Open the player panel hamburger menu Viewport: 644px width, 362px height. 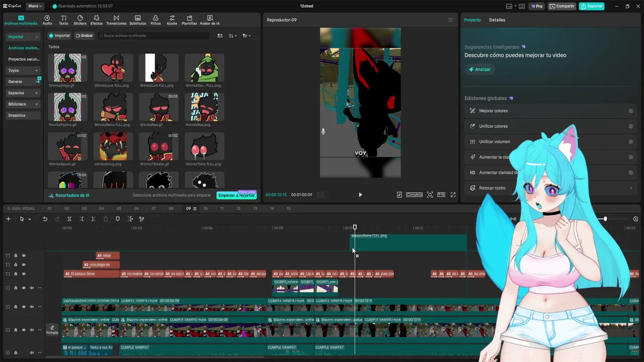(450, 20)
